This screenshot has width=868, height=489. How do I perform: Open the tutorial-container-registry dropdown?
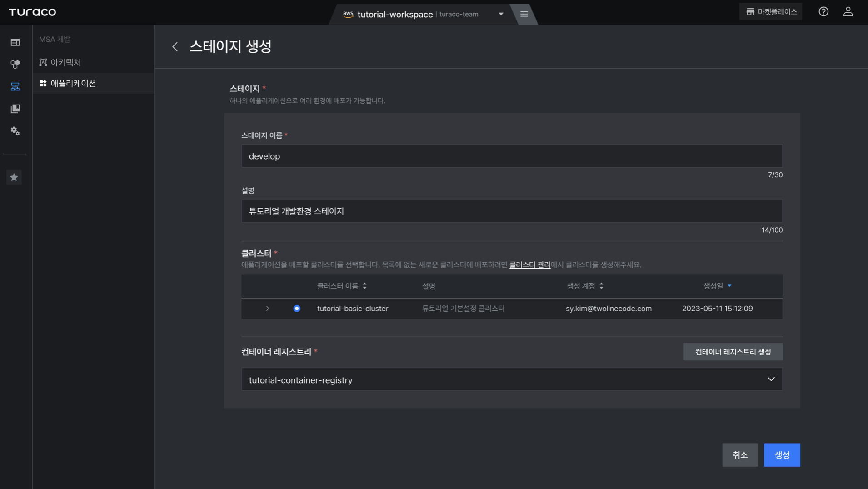point(512,379)
